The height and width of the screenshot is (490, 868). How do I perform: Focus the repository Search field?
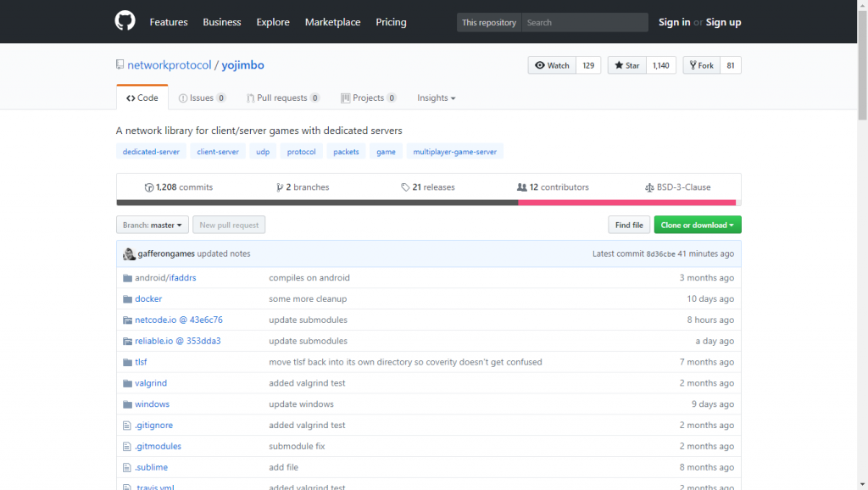tap(585, 22)
